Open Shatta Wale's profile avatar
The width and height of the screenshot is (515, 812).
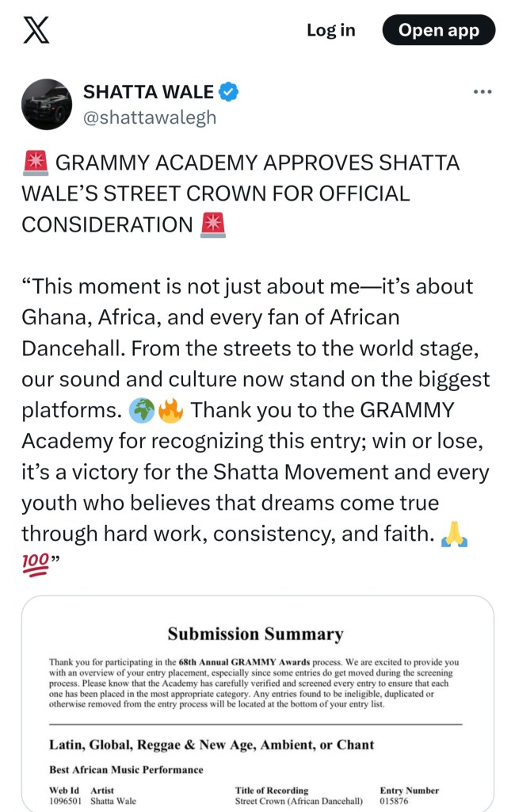[x=47, y=105]
